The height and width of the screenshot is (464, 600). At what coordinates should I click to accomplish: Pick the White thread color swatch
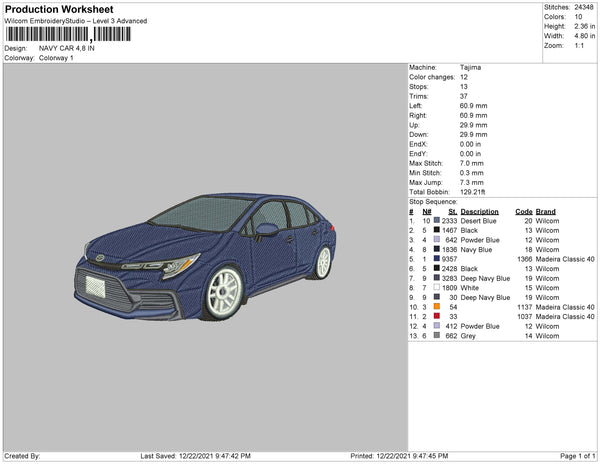click(x=437, y=288)
